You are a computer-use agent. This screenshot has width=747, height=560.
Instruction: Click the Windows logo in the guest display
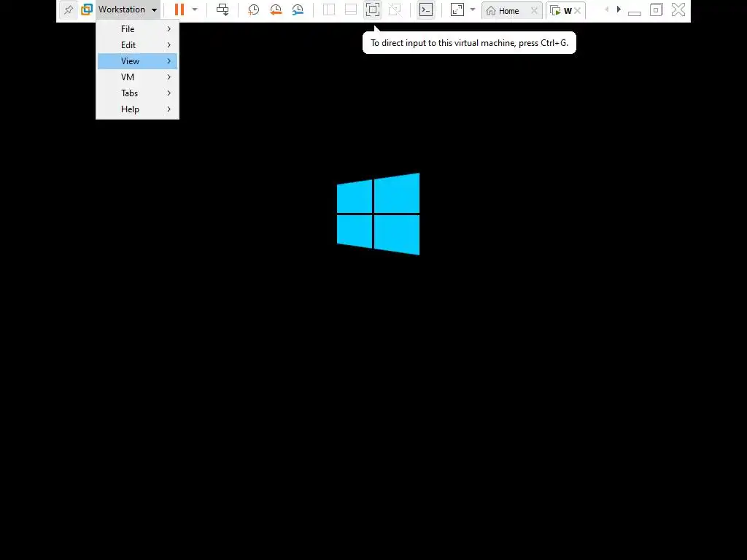point(379,214)
